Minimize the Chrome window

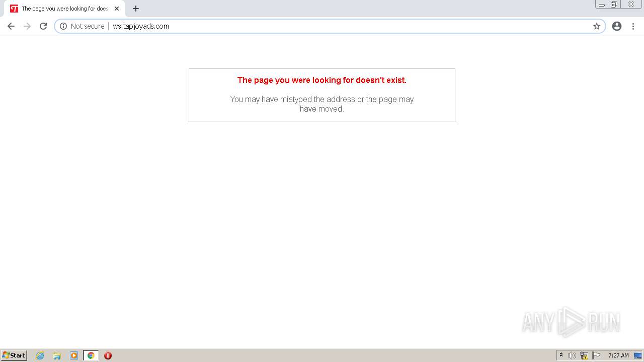(602, 5)
